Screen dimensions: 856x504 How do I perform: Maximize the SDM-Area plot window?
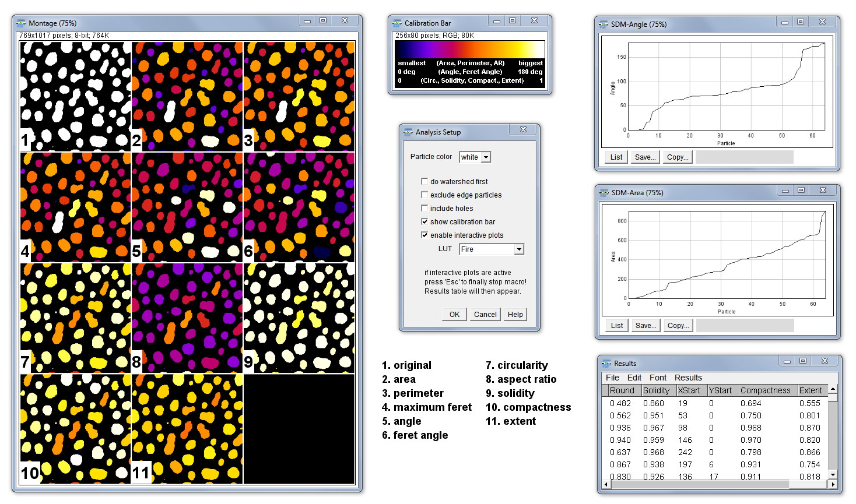[x=801, y=191]
